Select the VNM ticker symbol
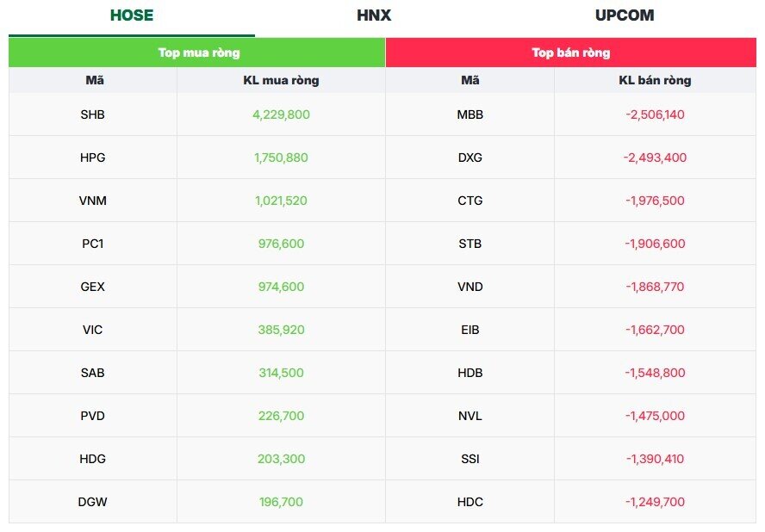This screenshot has width=765, height=532. click(92, 201)
